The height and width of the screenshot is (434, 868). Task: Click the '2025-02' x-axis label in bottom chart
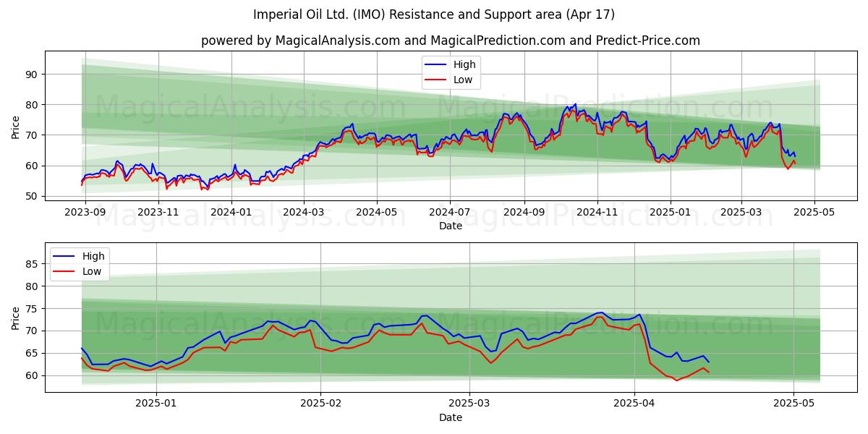(x=320, y=405)
